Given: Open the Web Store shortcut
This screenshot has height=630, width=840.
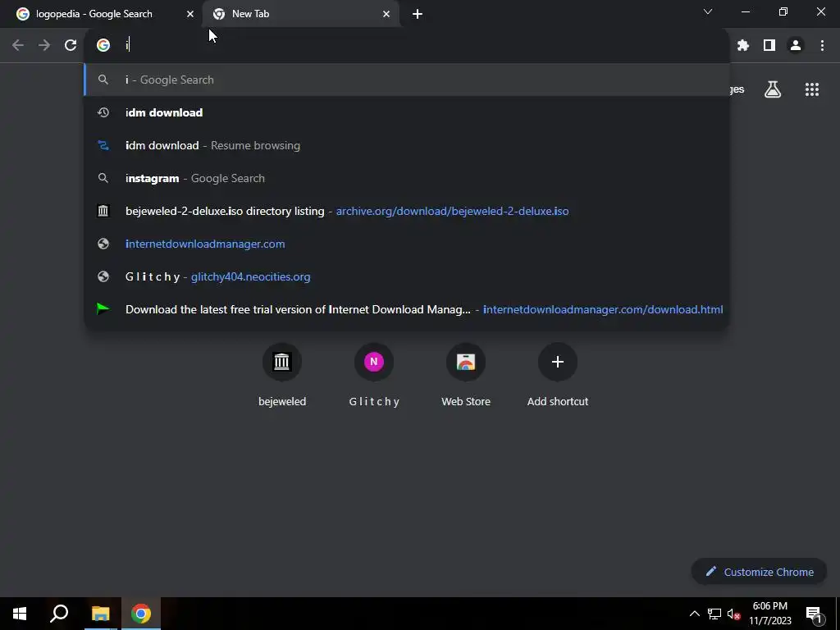Looking at the screenshot, I should click(466, 374).
